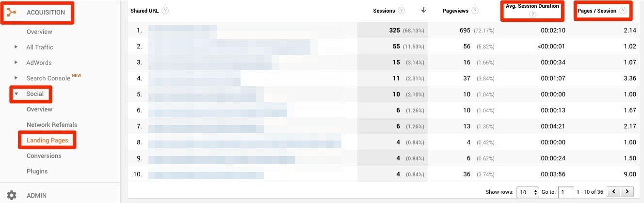Click the Sessions sort descending arrow
The width and height of the screenshot is (644, 203).
tap(424, 10)
